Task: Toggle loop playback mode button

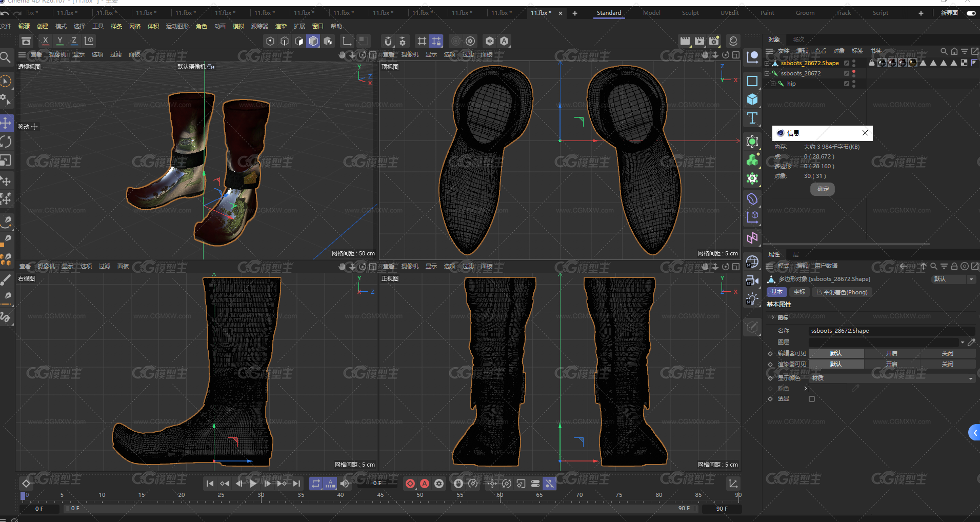Action: pyautogui.click(x=316, y=484)
